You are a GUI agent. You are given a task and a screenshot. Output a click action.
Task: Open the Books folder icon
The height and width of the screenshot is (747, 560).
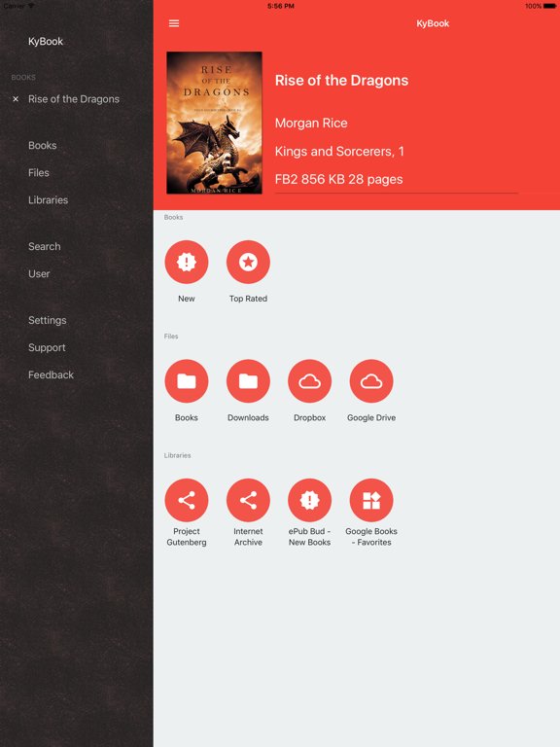pyautogui.click(x=187, y=381)
